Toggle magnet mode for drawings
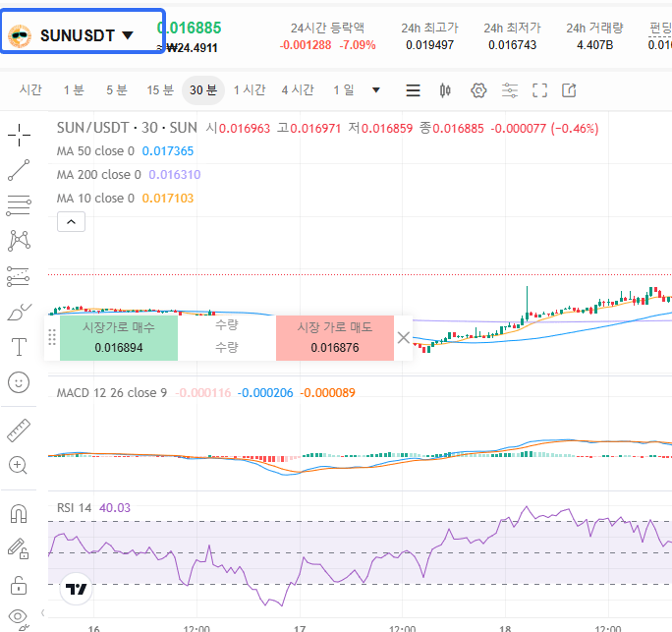Image resolution: width=672 pixels, height=632 pixels. [19, 513]
